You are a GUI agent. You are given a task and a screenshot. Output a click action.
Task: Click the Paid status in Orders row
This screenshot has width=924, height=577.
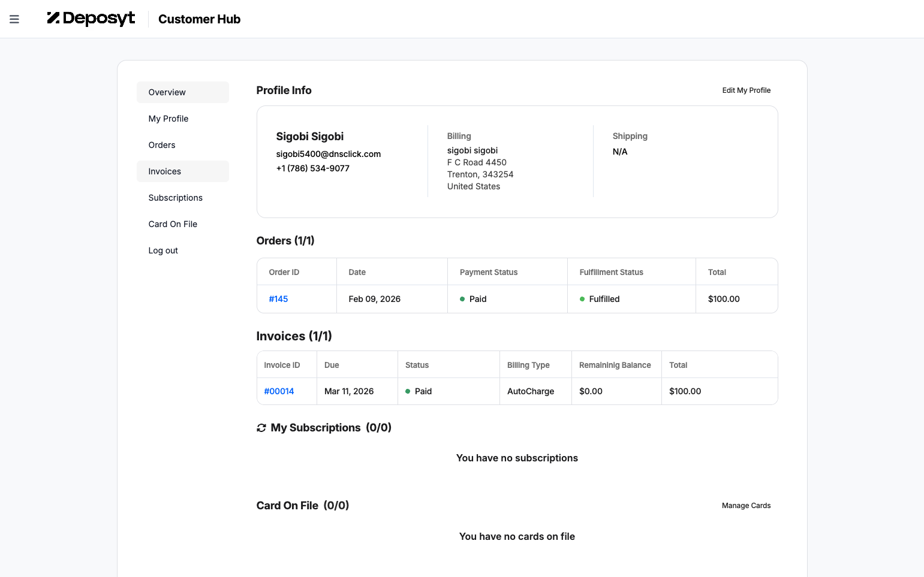tap(473, 299)
